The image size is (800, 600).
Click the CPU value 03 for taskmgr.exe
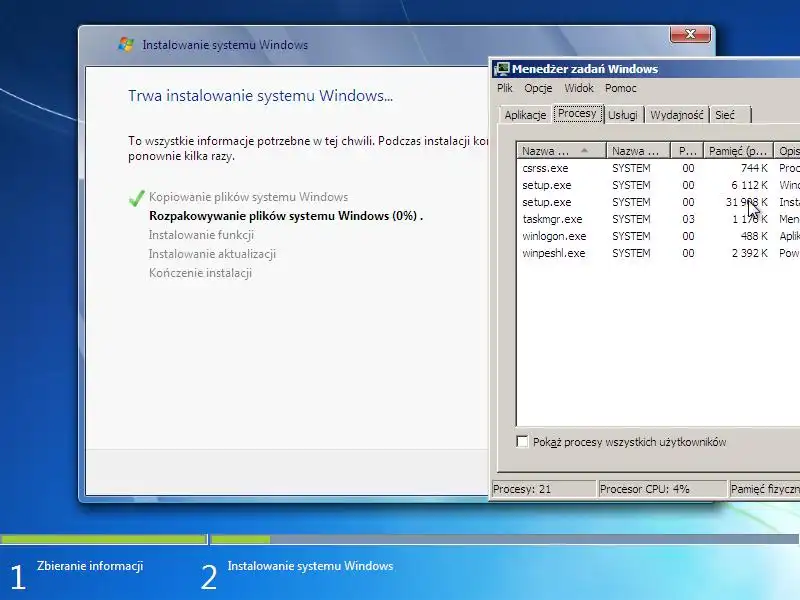pos(688,219)
